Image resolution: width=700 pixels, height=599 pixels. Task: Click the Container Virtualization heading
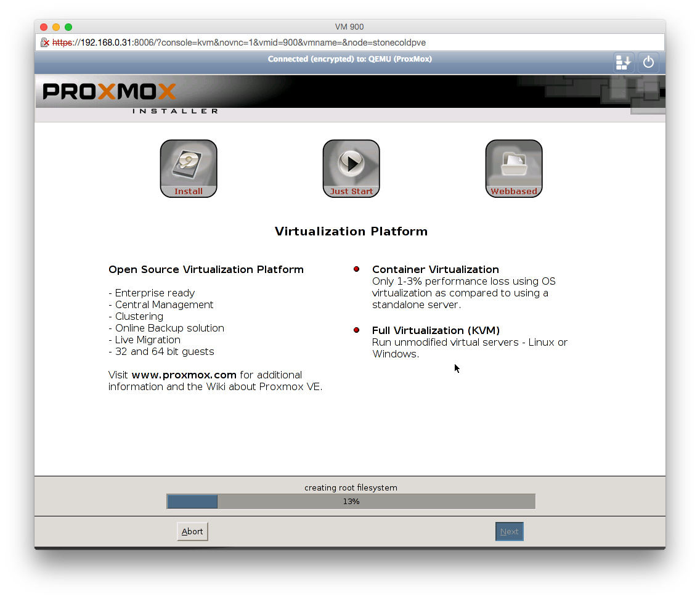point(435,269)
